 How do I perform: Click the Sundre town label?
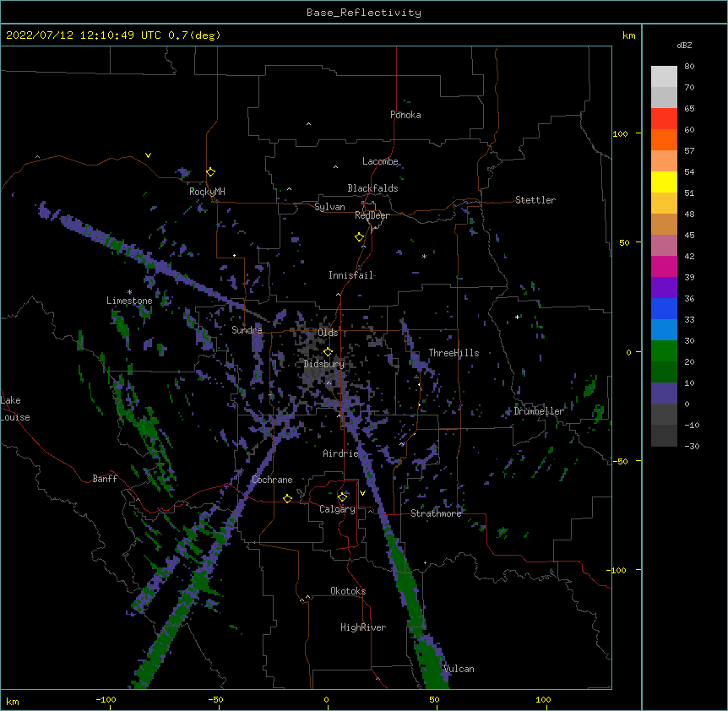(247, 330)
